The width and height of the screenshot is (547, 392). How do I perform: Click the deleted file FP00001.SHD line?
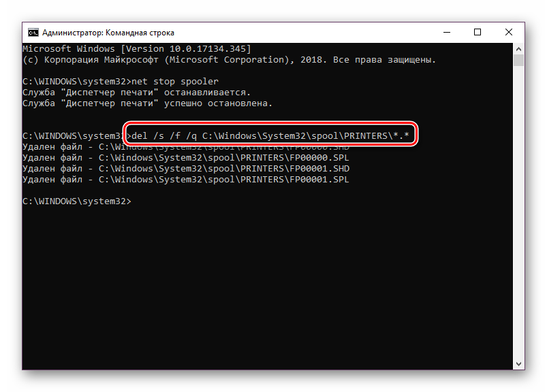[x=185, y=169]
